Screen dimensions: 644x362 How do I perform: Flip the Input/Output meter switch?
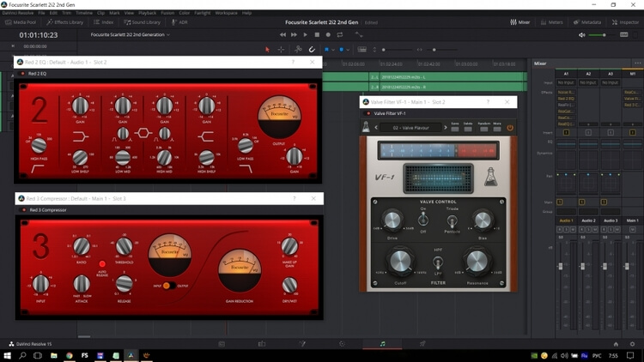169,286
